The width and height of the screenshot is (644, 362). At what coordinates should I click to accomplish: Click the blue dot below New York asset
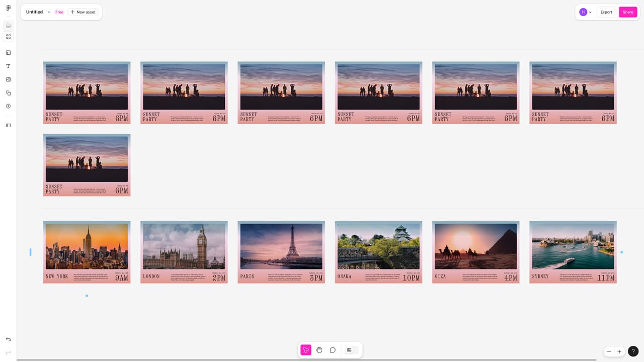coord(87,296)
